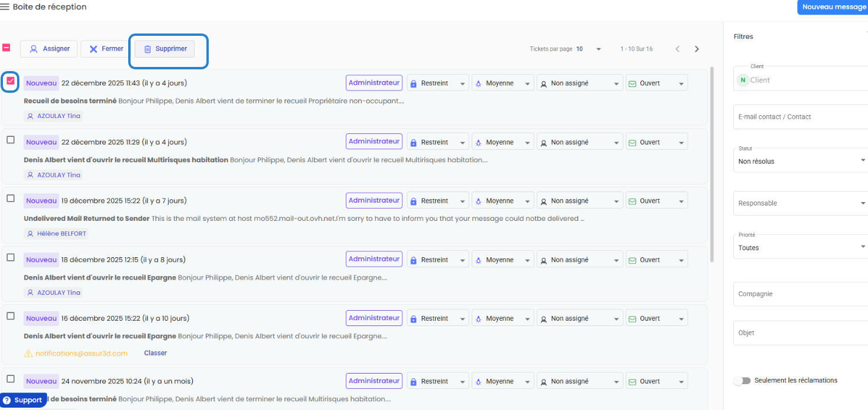The image size is (868, 410).
Task: Click the X icon in Fermer
Action: [94, 49]
